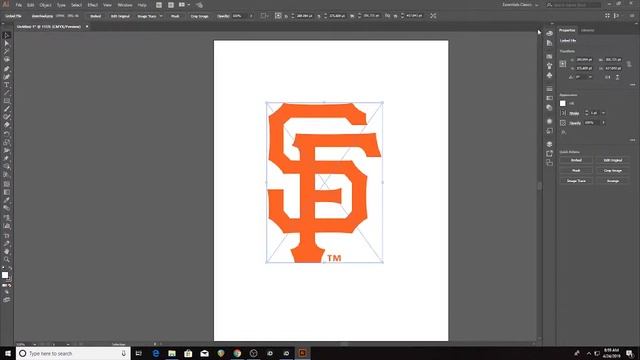This screenshot has width=640, height=360.
Task: Select the Rectangle tool
Action: (7, 101)
